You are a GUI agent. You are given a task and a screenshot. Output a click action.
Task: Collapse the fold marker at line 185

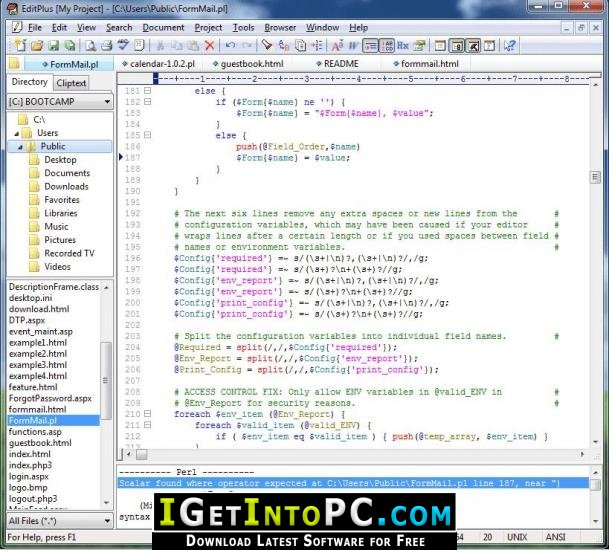point(148,135)
